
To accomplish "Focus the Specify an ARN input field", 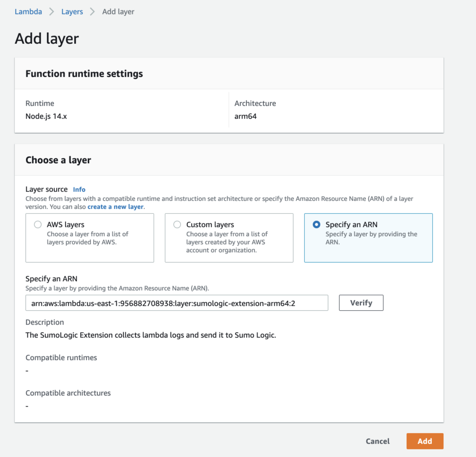I will [176, 303].
